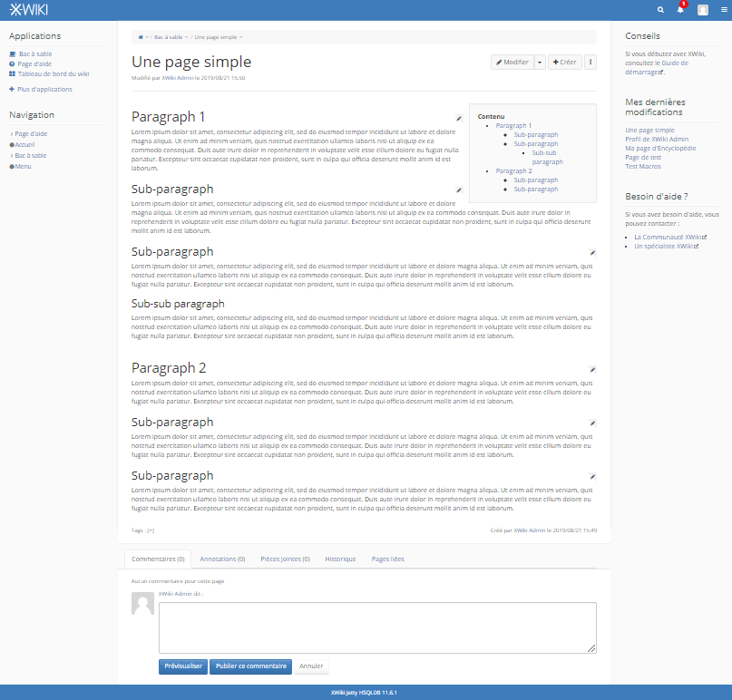The image size is (732, 700).
Task: Edit the Paragraph 1 section pencil icon
Action: click(459, 119)
